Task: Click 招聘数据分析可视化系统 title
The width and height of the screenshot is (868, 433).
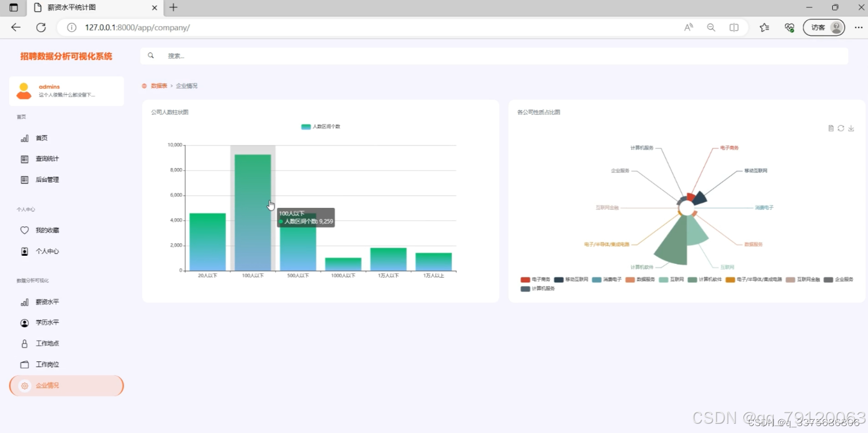Action: pos(66,57)
